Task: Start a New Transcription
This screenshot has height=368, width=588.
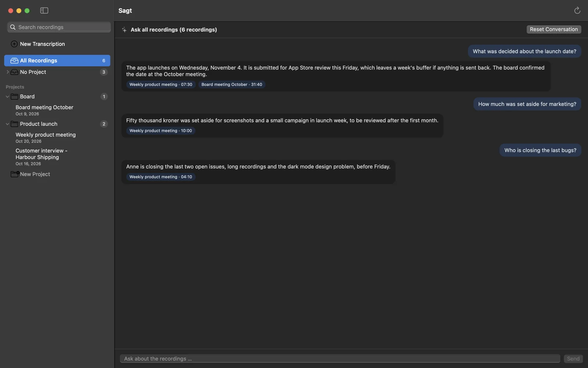Action: [38, 44]
